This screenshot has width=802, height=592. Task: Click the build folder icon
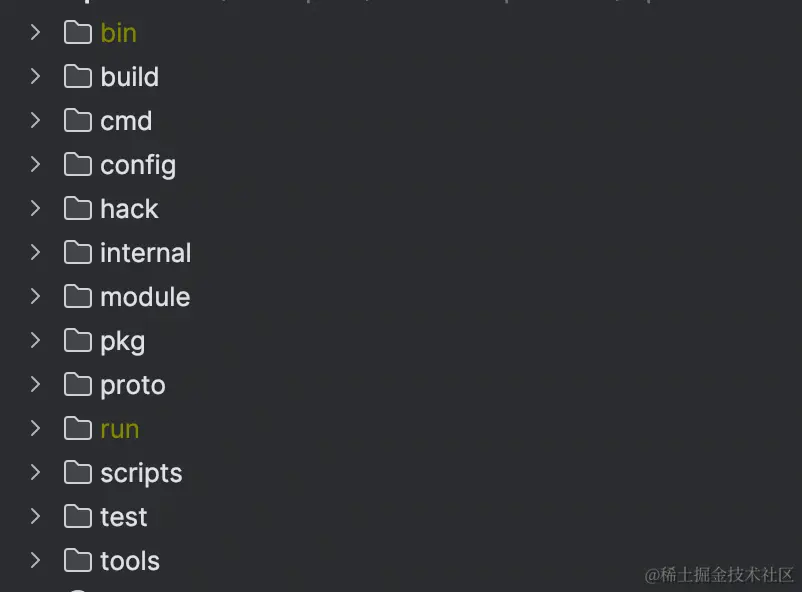click(78, 77)
